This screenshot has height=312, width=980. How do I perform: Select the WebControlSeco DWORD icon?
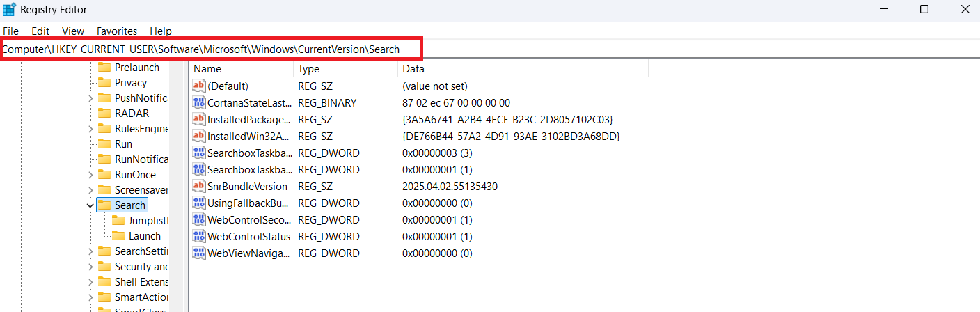click(200, 219)
